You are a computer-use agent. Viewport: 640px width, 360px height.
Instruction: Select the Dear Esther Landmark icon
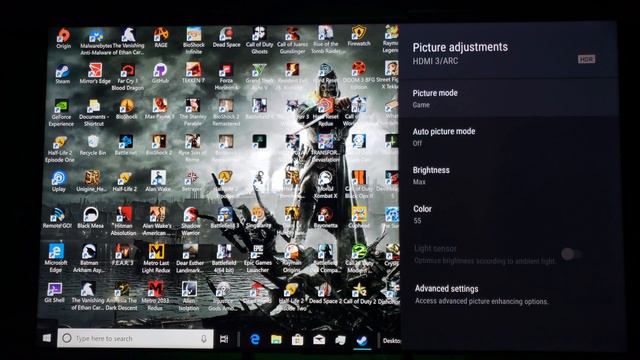click(189, 259)
